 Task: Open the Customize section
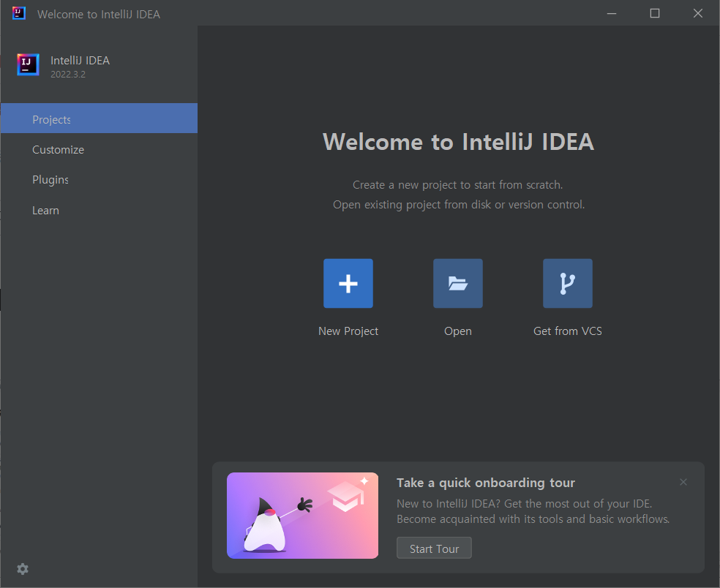pos(58,149)
